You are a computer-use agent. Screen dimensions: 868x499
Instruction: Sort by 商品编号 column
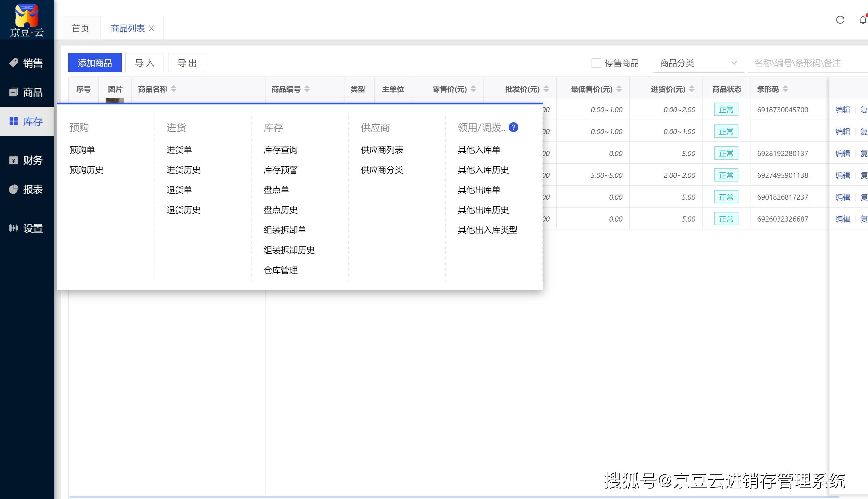click(x=307, y=89)
